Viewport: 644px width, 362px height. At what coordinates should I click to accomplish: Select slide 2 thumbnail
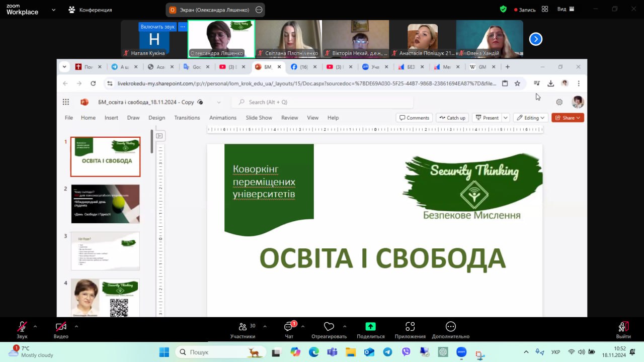[x=105, y=204]
